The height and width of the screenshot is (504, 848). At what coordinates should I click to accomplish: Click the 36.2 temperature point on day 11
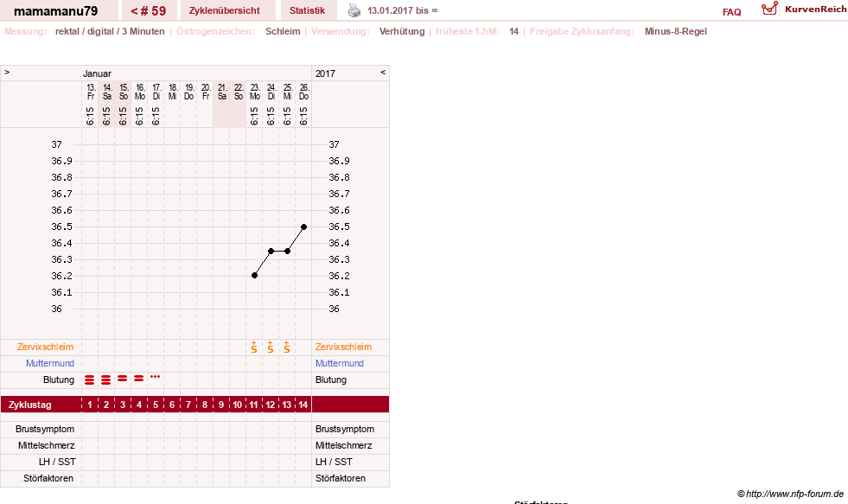254,275
